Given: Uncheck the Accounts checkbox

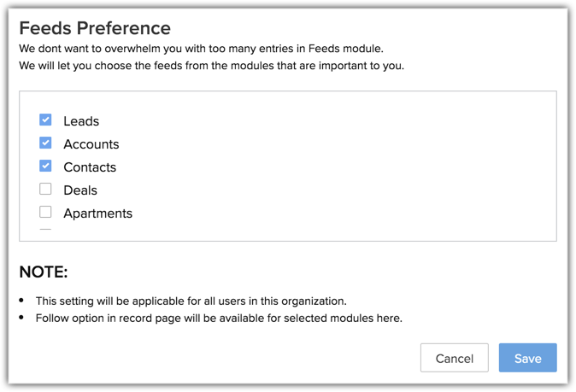Looking at the screenshot, I should (45, 143).
